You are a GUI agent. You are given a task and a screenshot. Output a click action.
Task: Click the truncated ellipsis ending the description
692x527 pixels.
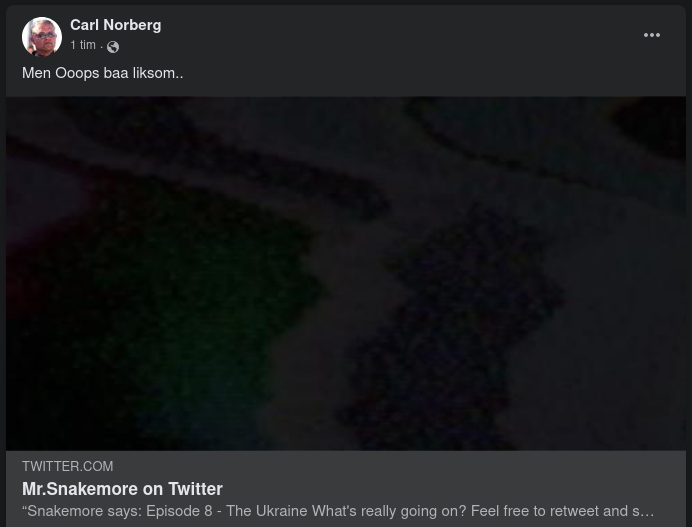coord(648,512)
